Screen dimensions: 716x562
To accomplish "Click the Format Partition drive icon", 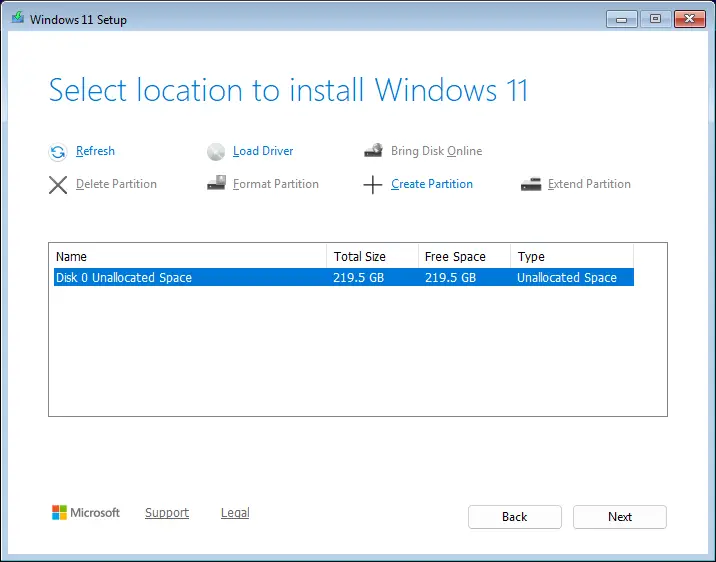I will coord(216,183).
